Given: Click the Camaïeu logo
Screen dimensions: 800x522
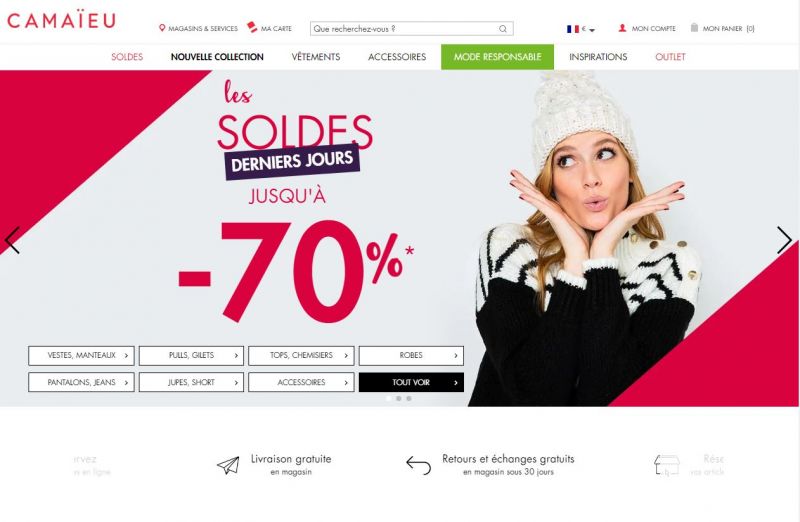Looking at the screenshot, I should coord(61,20).
